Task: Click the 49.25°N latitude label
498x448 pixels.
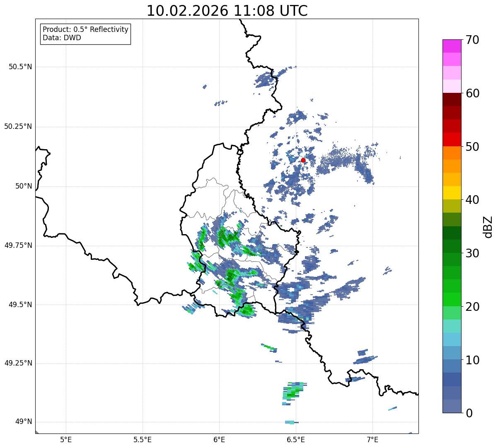Action: click(x=18, y=363)
